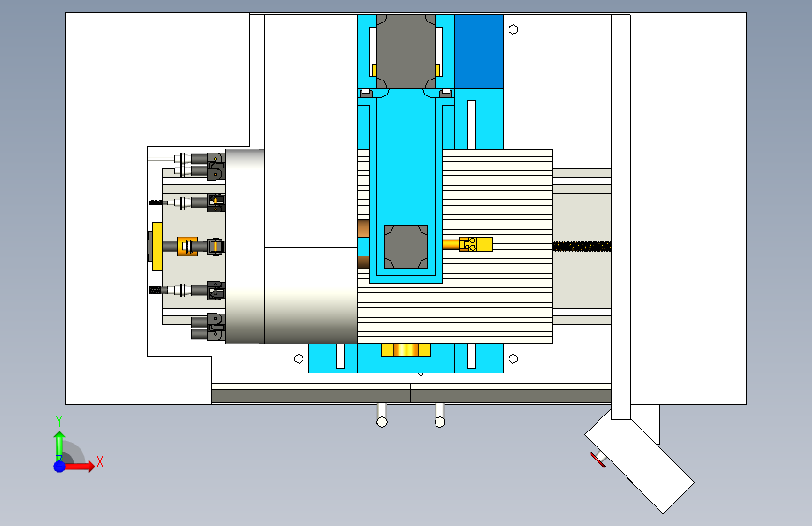Image resolution: width=812 pixels, height=526 pixels.
Task: Select the upper black spring at the left
Action: tap(155, 202)
